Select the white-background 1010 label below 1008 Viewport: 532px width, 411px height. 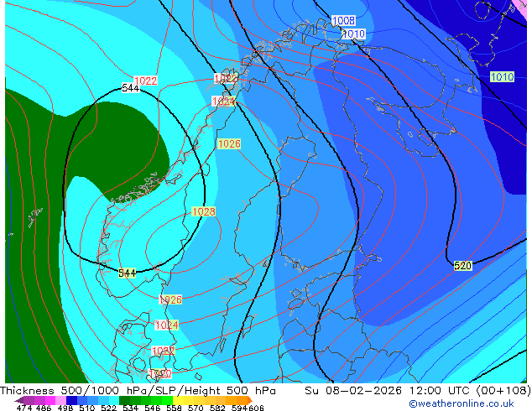pos(353,34)
